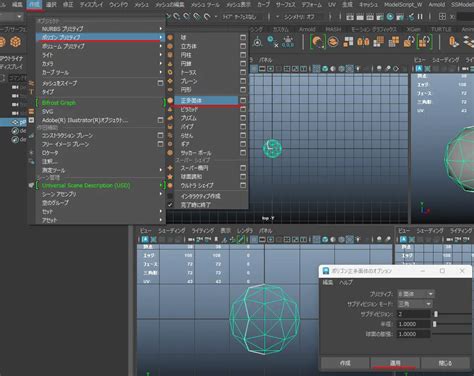Select 正多面体 platonic solid menu item

click(206, 100)
